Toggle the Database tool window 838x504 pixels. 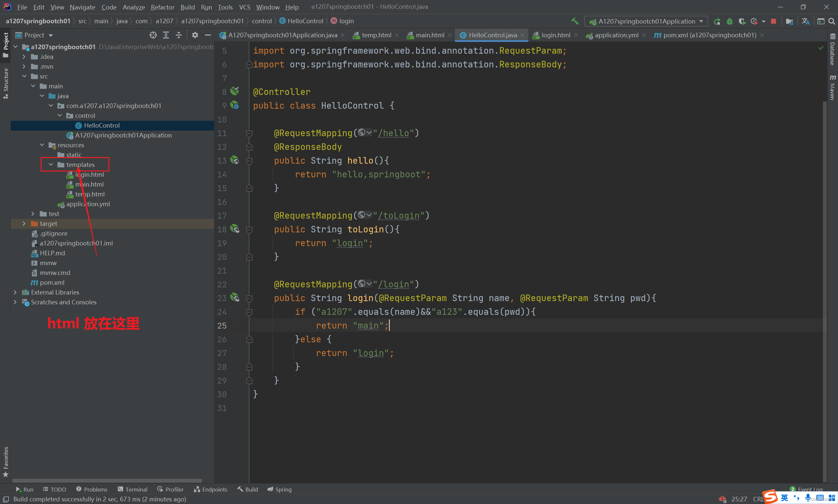[x=832, y=49]
